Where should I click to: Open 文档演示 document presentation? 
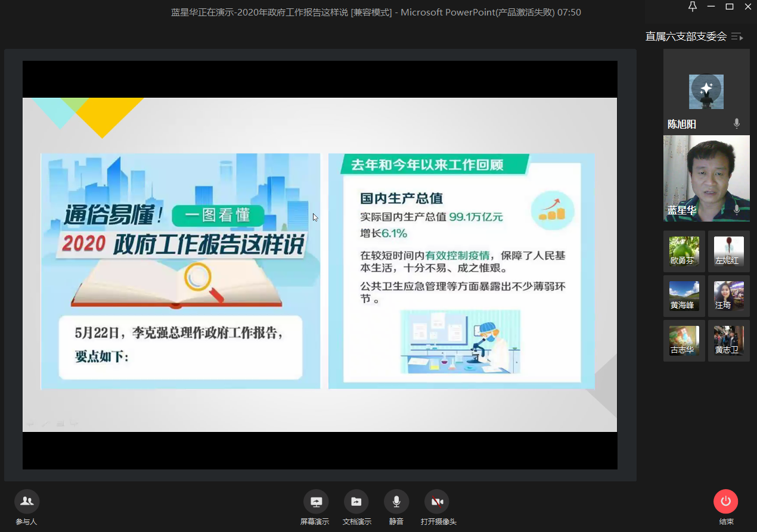[x=356, y=502]
